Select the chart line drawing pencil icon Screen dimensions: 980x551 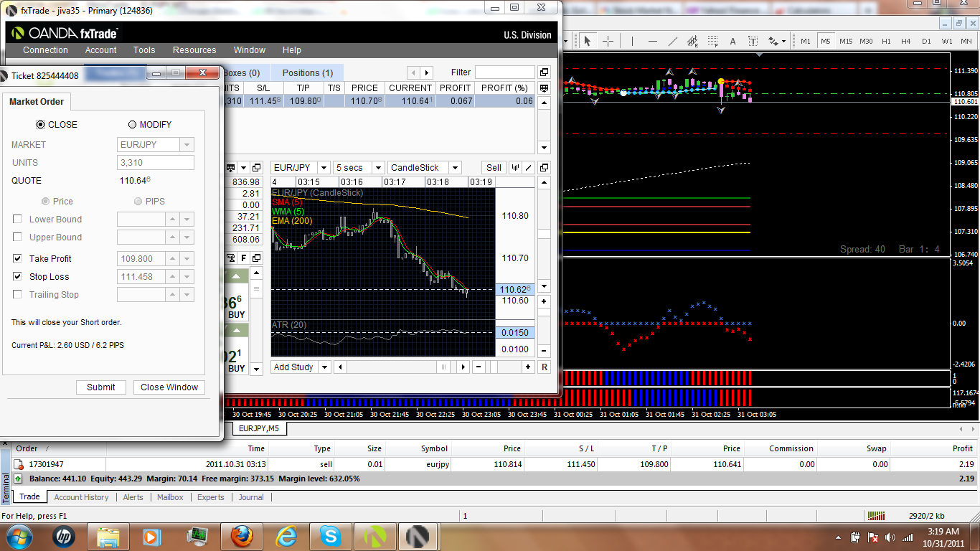tap(529, 167)
